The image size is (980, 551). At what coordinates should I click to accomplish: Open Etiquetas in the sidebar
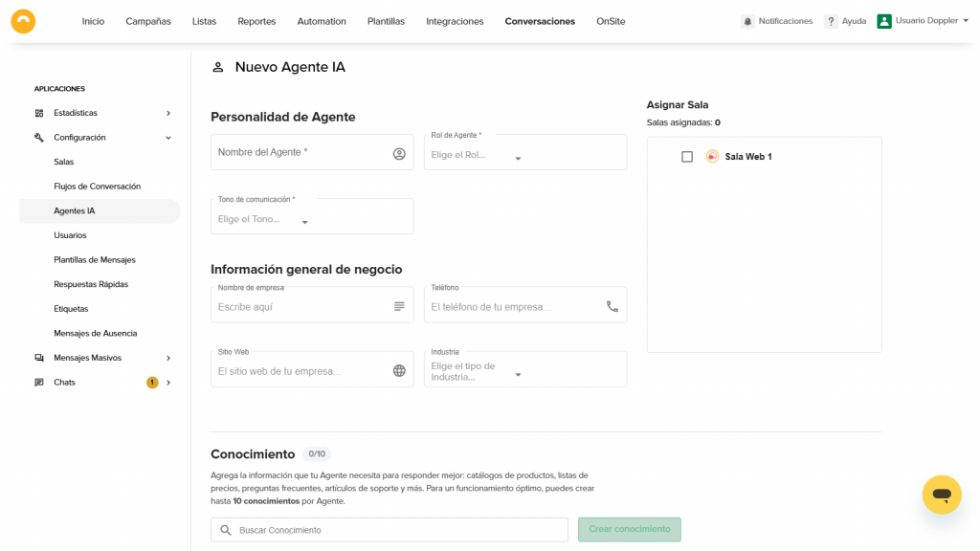[x=71, y=309]
